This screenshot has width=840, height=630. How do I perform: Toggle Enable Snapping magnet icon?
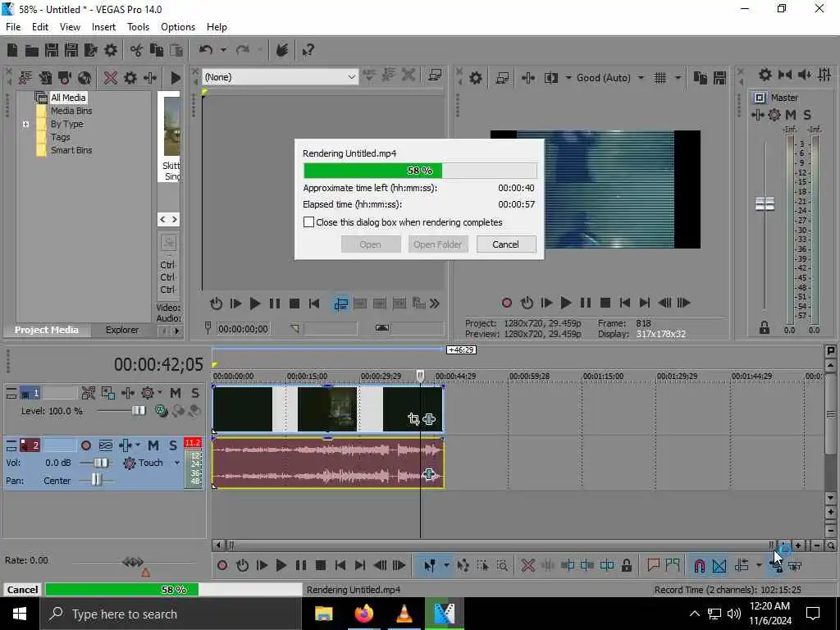(699, 565)
